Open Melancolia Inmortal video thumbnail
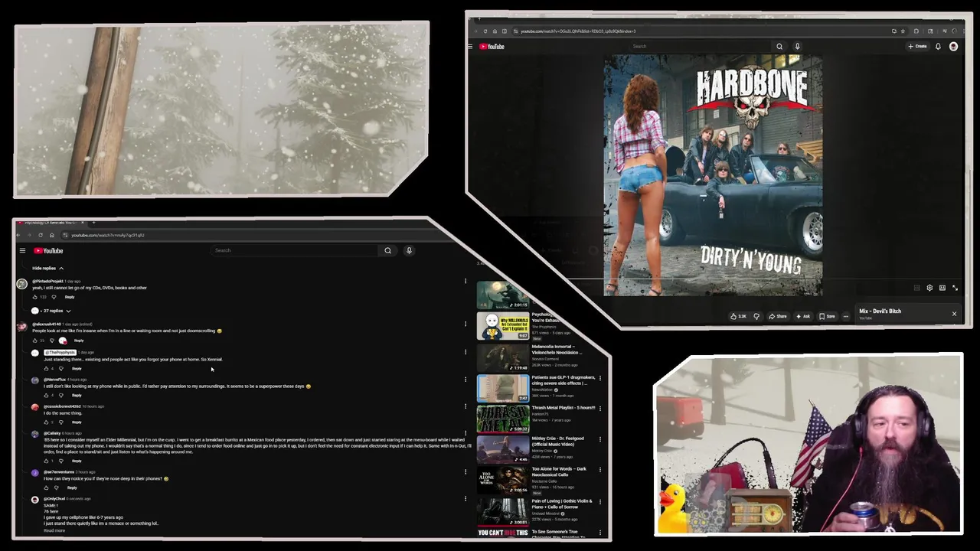The height and width of the screenshot is (551, 980). coord(502,357)
